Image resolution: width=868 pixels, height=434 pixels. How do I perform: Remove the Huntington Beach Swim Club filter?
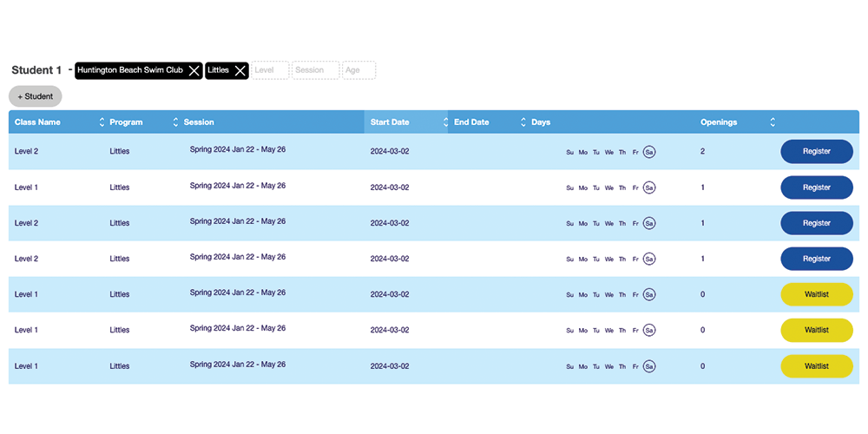(194, 70)
